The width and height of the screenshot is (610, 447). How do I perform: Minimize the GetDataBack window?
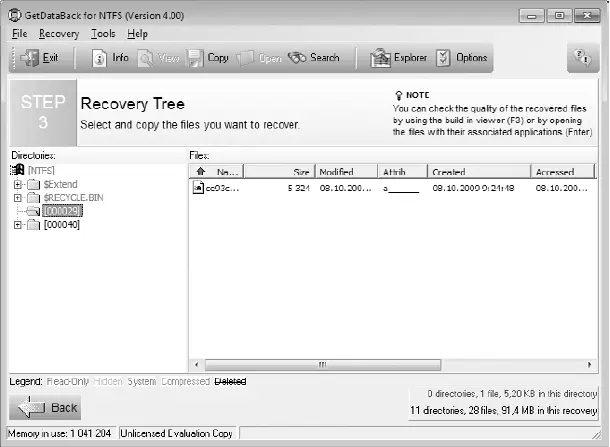click(x=531, y=16)
